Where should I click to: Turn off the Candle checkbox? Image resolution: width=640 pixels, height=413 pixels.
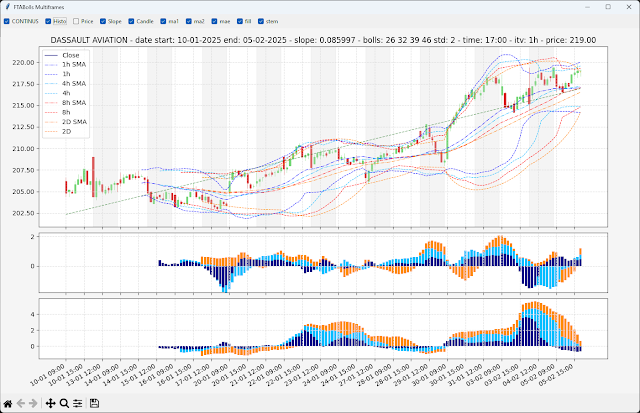click(x=131, y=20)
